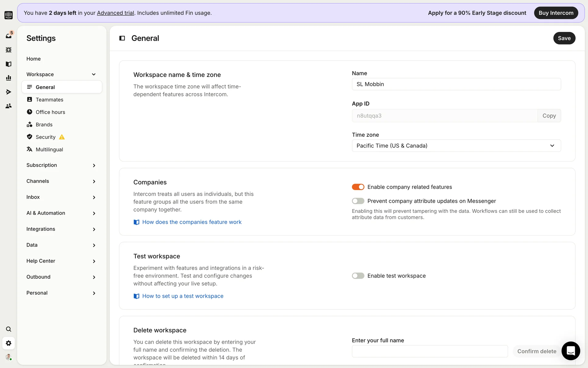This screenshot has width=588, height=368.
Task: Open How does the companies feature work link
Action: tap(191, 222)
